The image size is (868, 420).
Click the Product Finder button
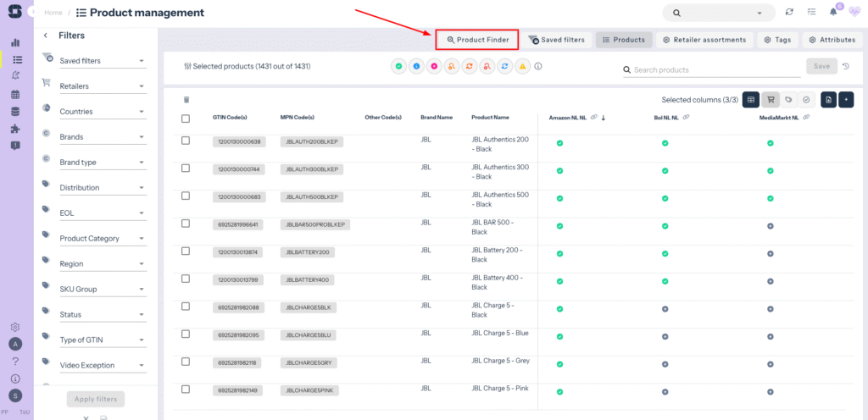(477, 40)
